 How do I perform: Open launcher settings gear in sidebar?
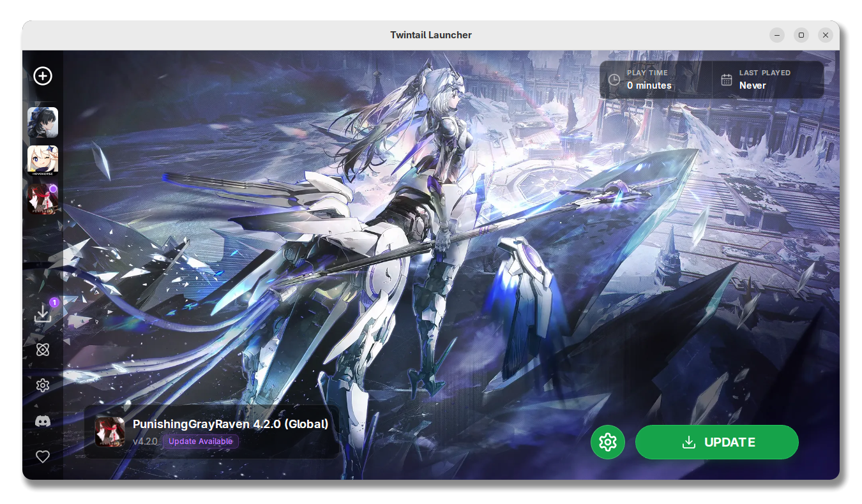[43, 385]
